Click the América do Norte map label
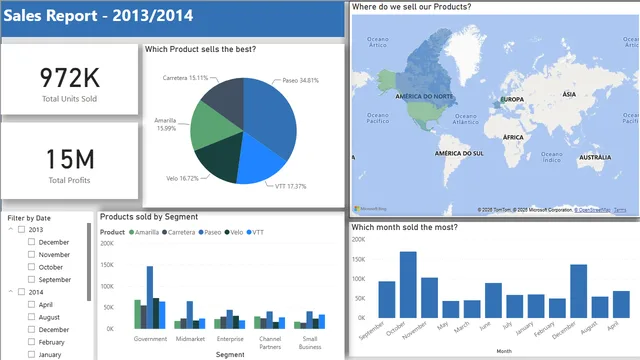 pos(424,96)
